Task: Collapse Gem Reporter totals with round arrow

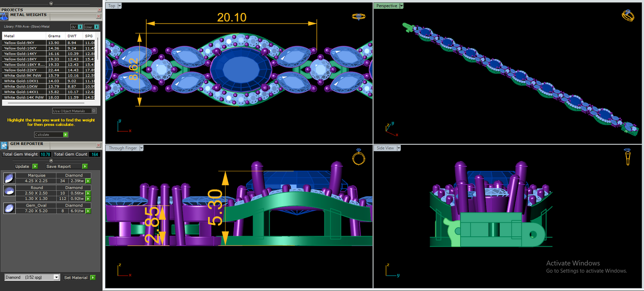Action: coord(51,160)
